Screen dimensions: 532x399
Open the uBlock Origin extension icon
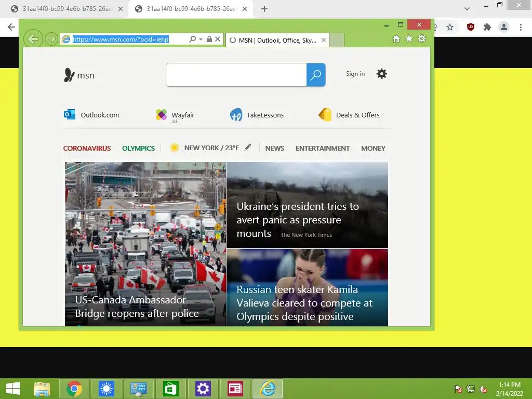[470, 27]
